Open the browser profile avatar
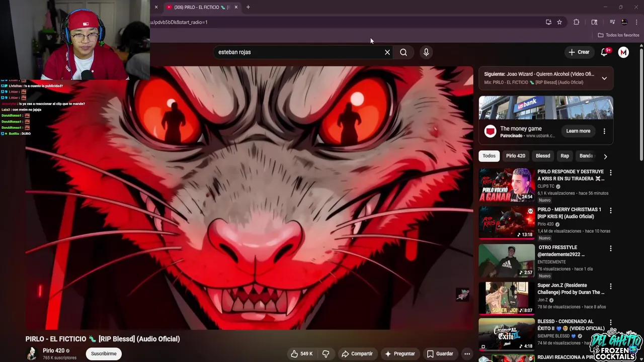644x362 pixels. tap(624, 22)
